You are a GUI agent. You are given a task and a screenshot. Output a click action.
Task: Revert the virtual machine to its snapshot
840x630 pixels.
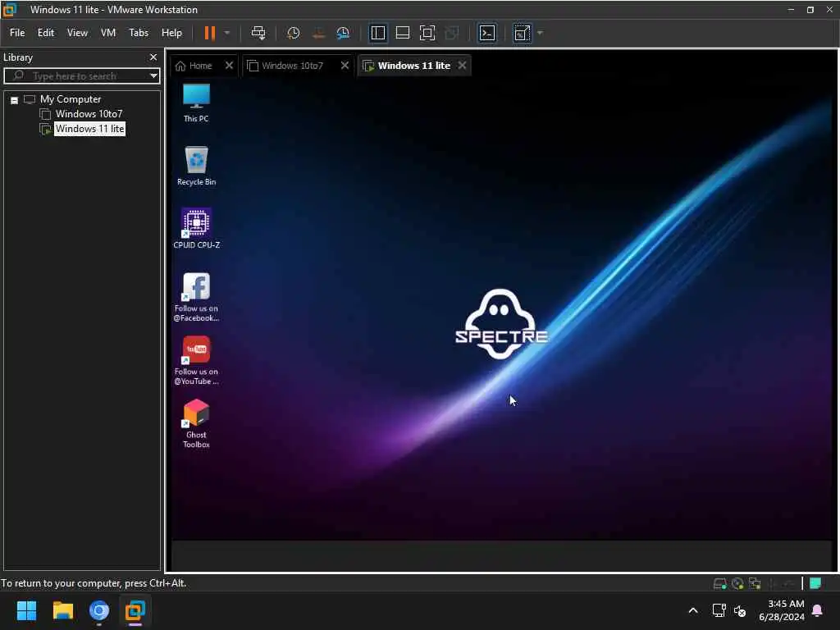point(318,33)
